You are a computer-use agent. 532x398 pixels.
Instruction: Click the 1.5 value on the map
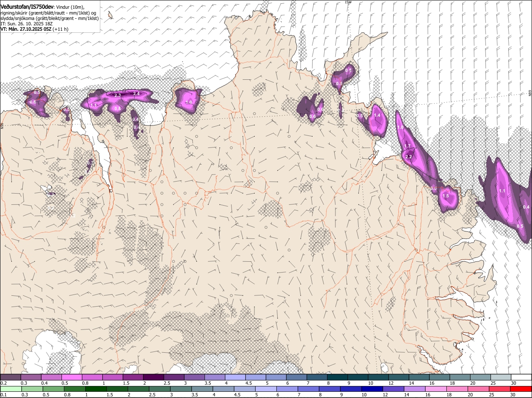pyautogui.click(x=446, y=196)
